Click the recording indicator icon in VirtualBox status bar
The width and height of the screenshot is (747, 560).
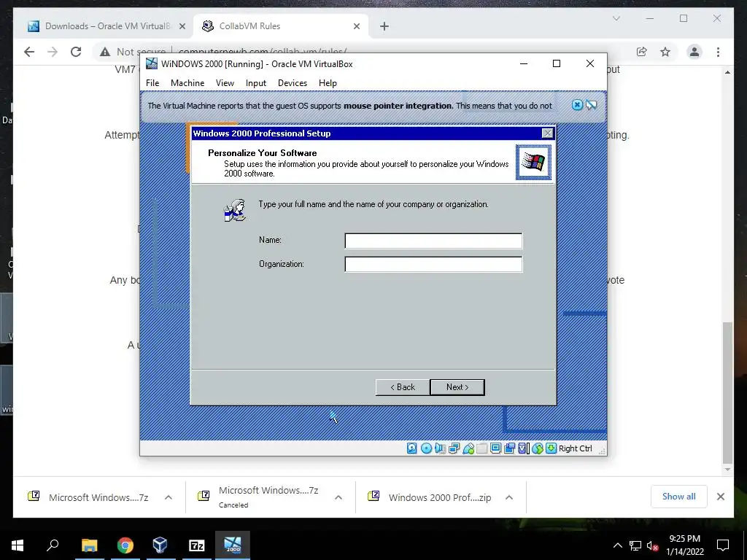tap(510, 448)
